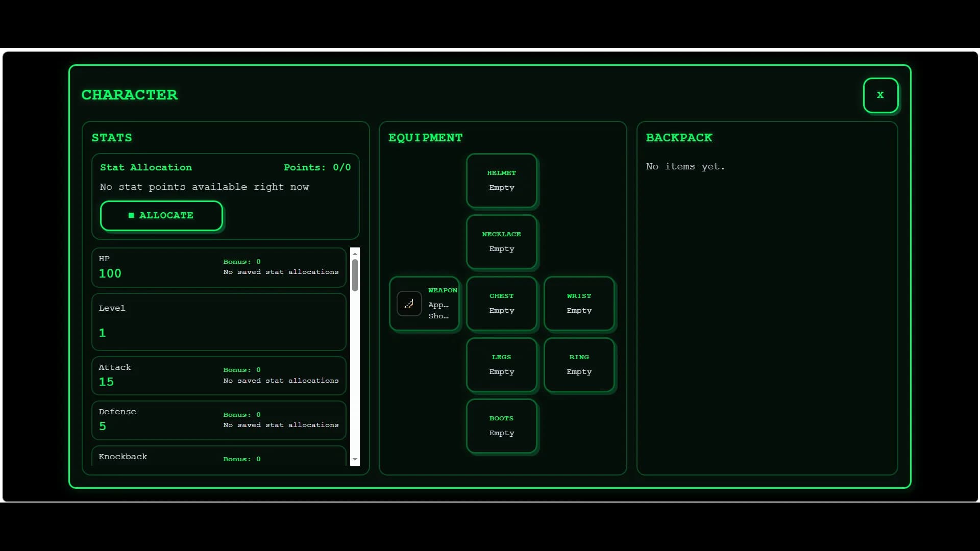This screenshot has height=551, width=980.
Task: Click the stats list scrollbar thumb
Action: [x=355, y=275]
